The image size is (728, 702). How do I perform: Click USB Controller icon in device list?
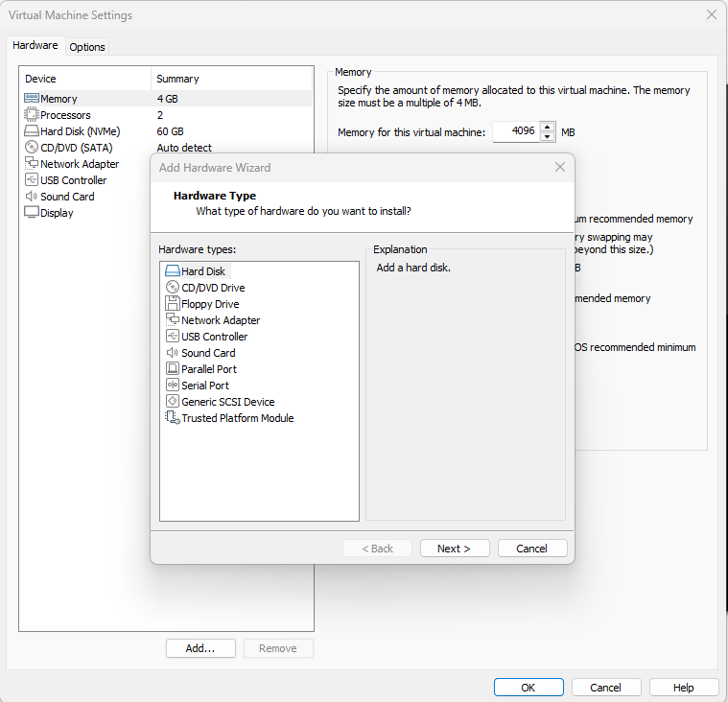pyautogui.click(x=31, y=179)
